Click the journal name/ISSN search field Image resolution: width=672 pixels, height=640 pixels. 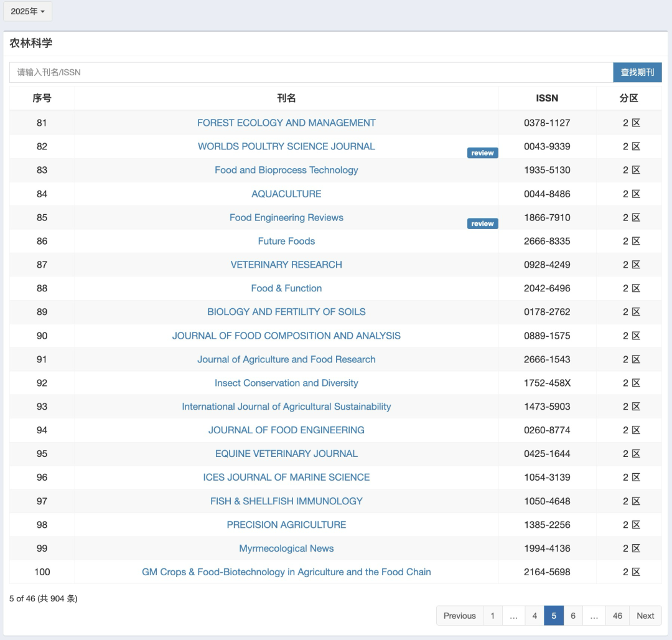point(311,72)
